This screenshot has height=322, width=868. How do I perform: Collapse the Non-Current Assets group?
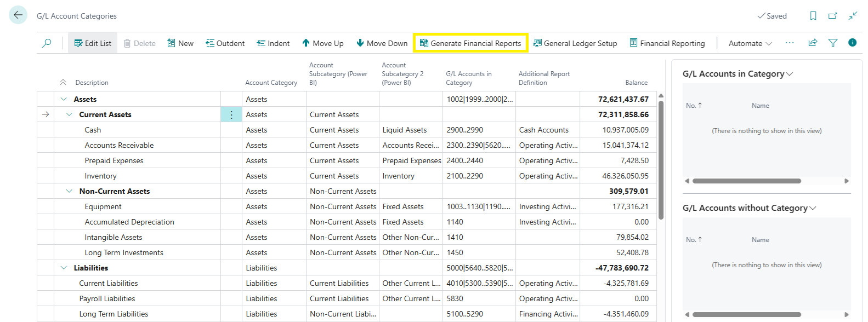69,191
